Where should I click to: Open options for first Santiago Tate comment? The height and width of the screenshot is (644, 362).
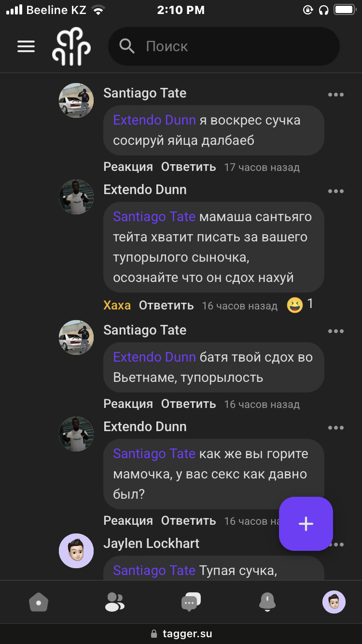point(336,95)
